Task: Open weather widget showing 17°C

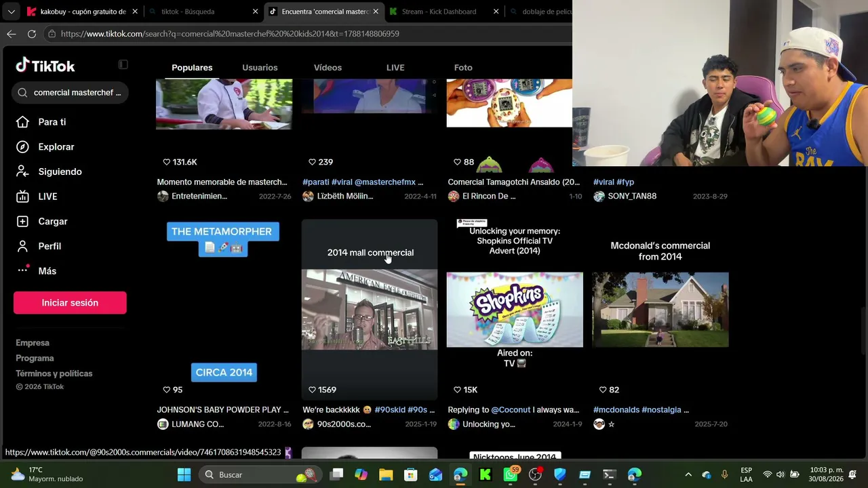Action: [x=47, y=474]
